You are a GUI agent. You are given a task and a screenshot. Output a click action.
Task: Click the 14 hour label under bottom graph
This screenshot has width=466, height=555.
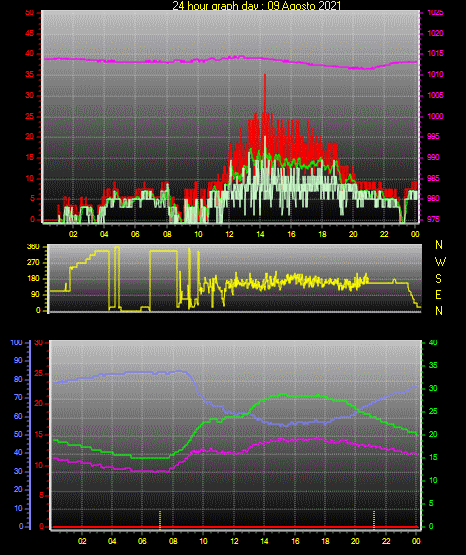(x=264, y=541)
